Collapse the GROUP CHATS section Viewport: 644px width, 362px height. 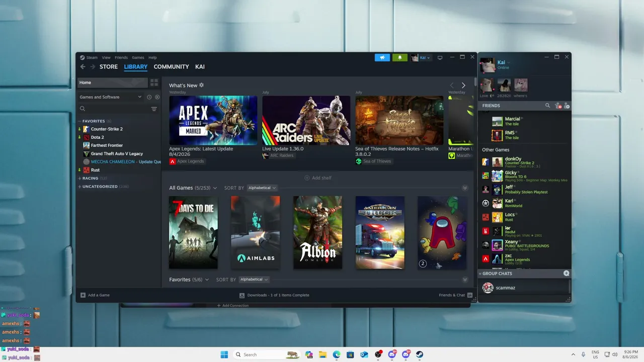click(480, 274)
